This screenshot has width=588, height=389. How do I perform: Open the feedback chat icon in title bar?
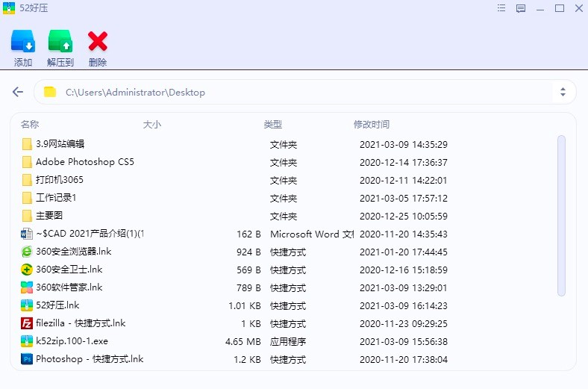pyautogui.click(x=521, y=9)
